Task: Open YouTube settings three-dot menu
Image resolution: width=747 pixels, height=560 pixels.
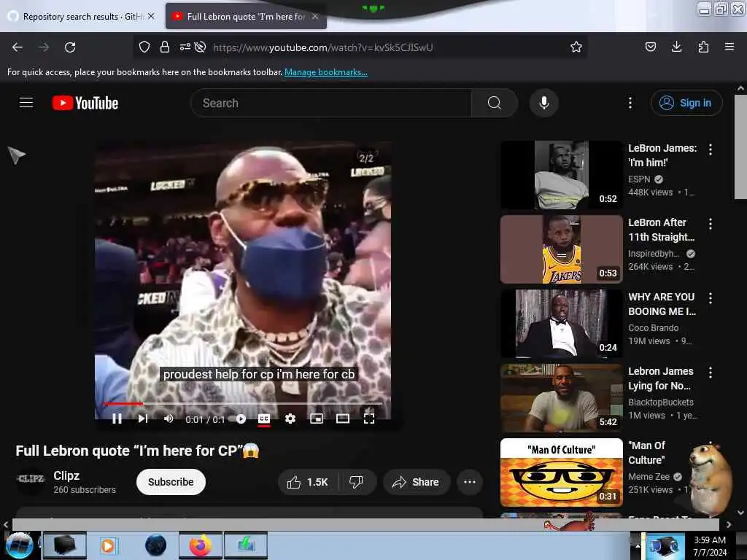Action: point(630,103)
